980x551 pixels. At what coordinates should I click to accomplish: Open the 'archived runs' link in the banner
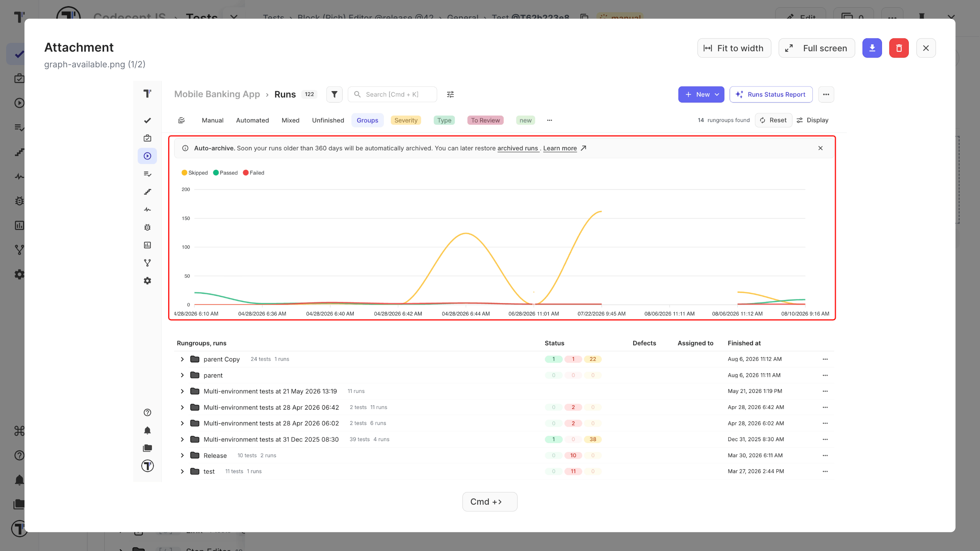point(518,148)
